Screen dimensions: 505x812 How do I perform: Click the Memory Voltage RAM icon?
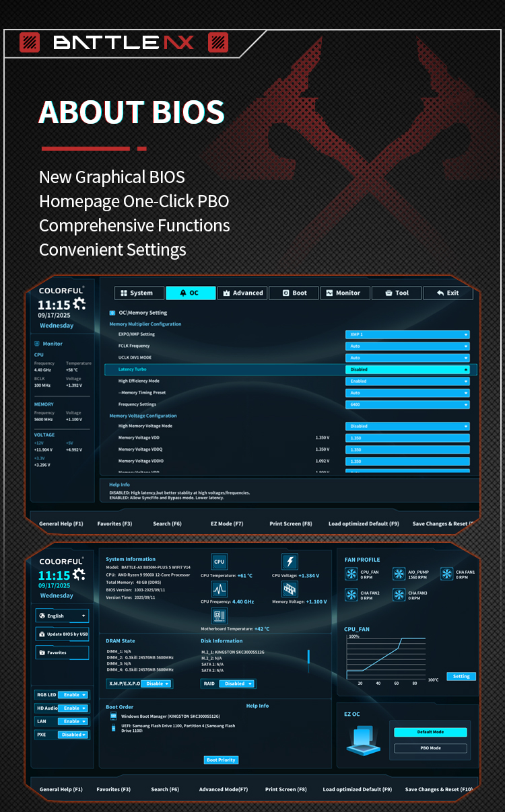click(290, 589)
